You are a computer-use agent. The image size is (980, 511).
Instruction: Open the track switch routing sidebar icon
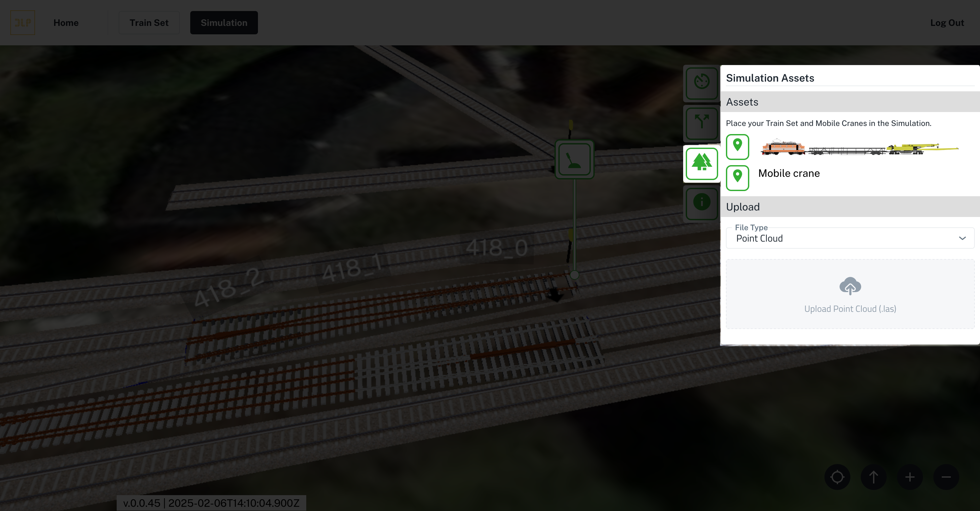(x=702, y=124)
